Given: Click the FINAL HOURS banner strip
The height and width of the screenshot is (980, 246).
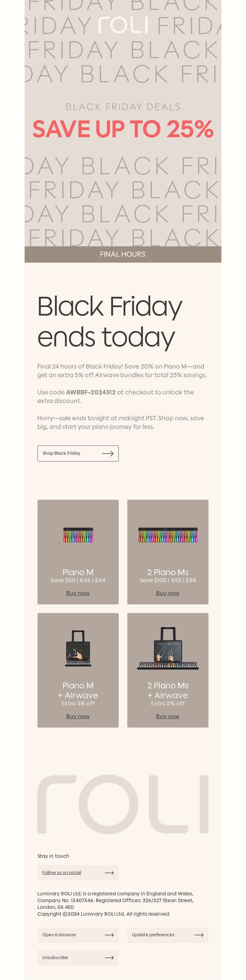Looking at the screenshot, I should pos(123,255).
